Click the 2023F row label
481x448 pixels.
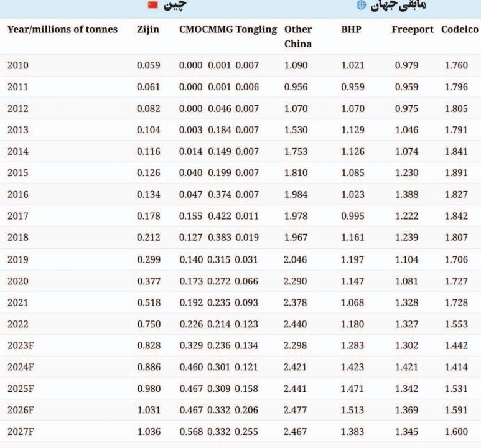pos(21,345)
